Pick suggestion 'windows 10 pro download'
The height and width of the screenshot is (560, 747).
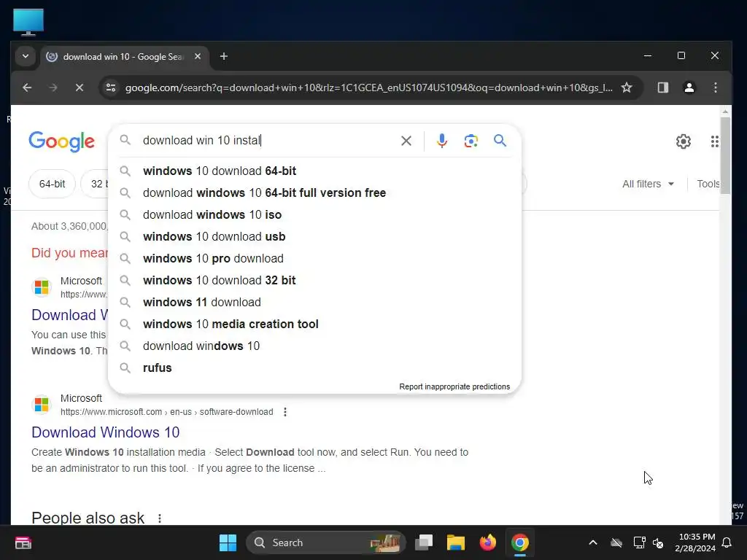click(x=315, y=259)
